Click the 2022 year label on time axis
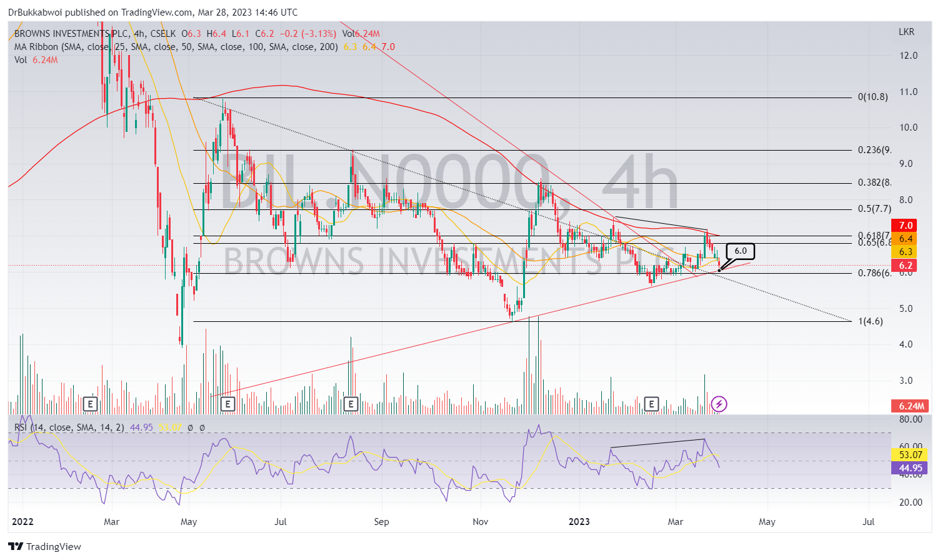Screen dimensions: 940x560 click(x=22, y=522)
